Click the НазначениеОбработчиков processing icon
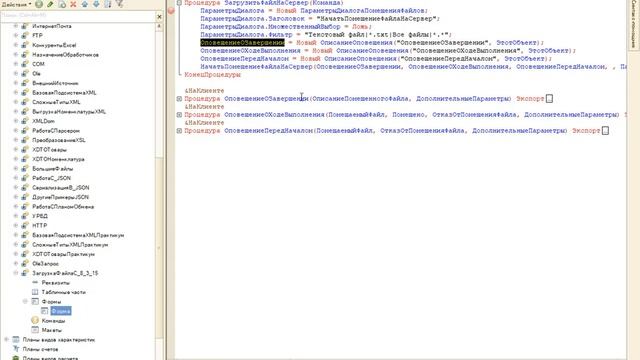Viewport: 640px width, 360px height. pyautogui.click(x=25, y=55)
